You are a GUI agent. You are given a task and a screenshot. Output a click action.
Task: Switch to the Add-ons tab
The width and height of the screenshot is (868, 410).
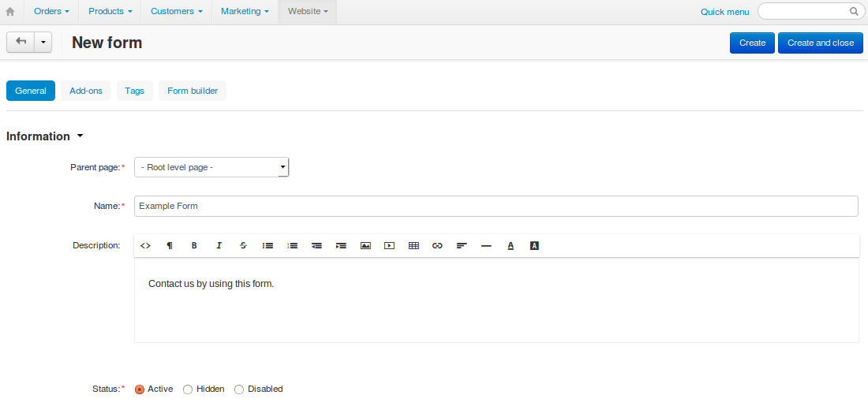(86, 91)
